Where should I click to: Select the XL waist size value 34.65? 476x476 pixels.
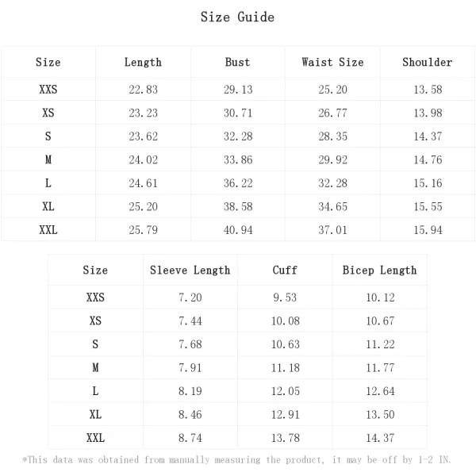tap(332, 207)
